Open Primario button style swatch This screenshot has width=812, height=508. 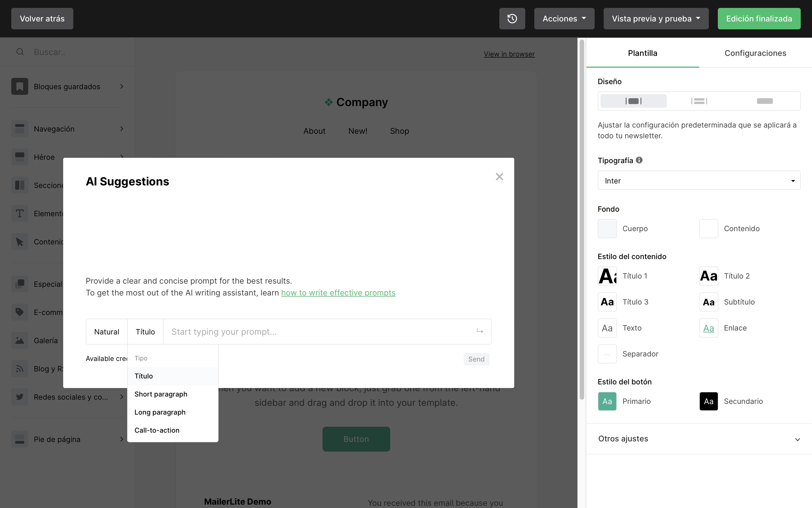tap(607, 401)
